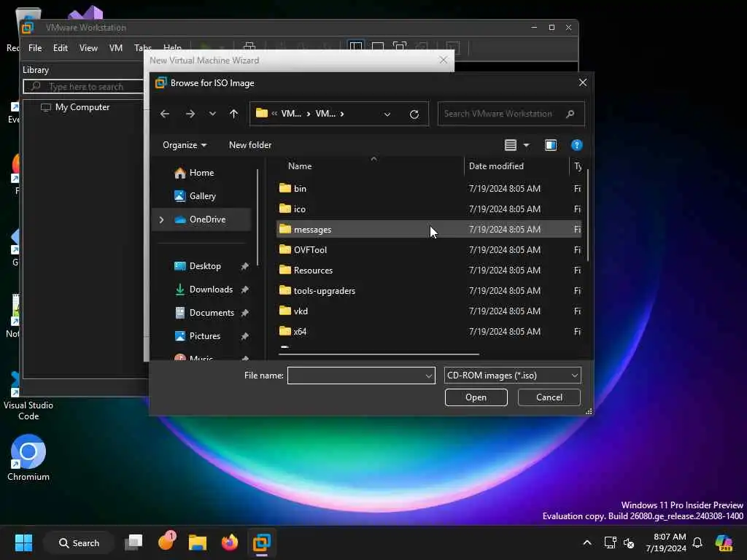Image resolution: width=747 pixels, height=560 pixels.
Task: Show hidden system tray icons
Action: [x=587, y=542]
